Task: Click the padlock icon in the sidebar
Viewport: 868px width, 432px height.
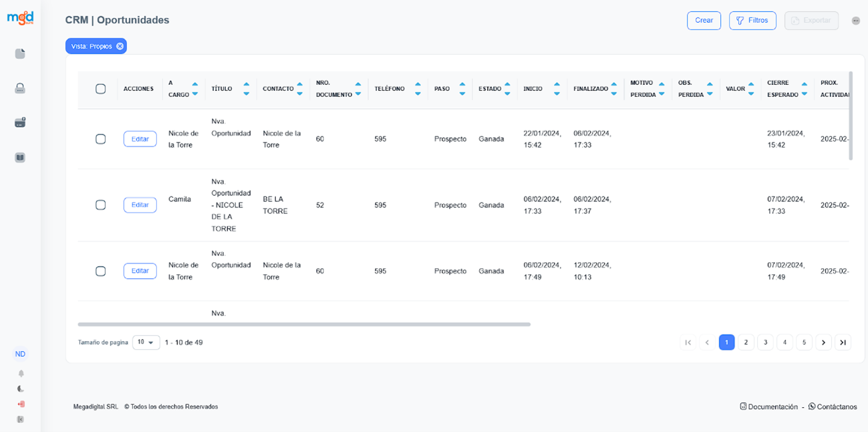Action: tap(20, 88)
